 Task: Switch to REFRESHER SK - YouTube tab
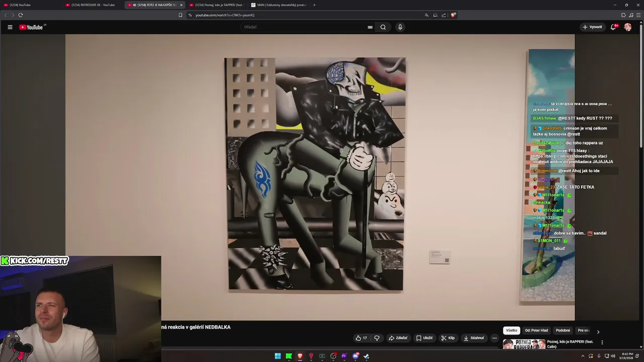pyautogui.click(x=93, y=5)
